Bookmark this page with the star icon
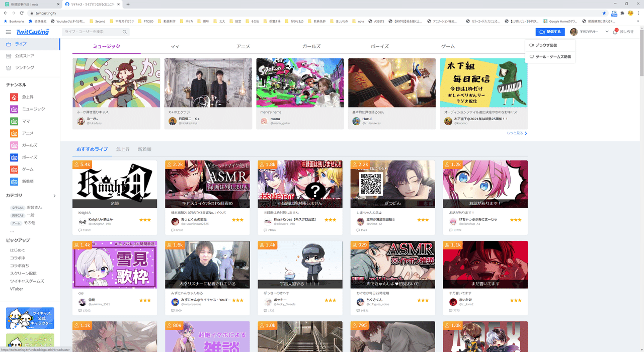 (604, 13)
